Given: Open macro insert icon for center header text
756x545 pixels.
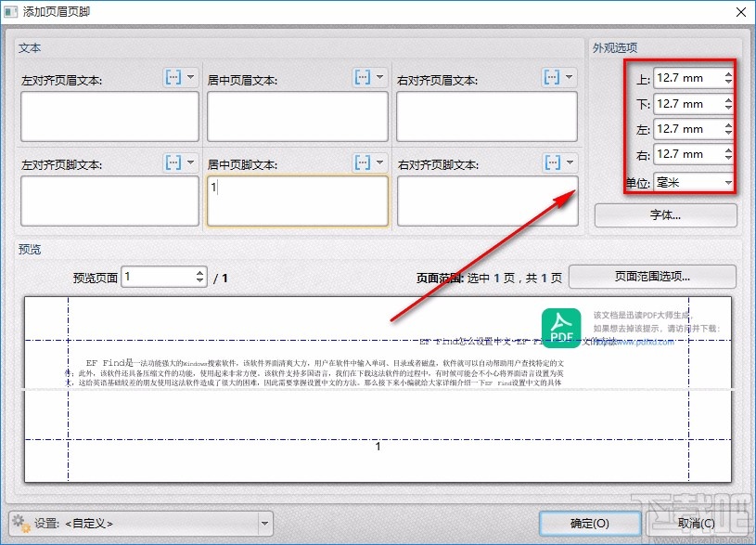Looking at the screenshot, I should tap(361, 77).
